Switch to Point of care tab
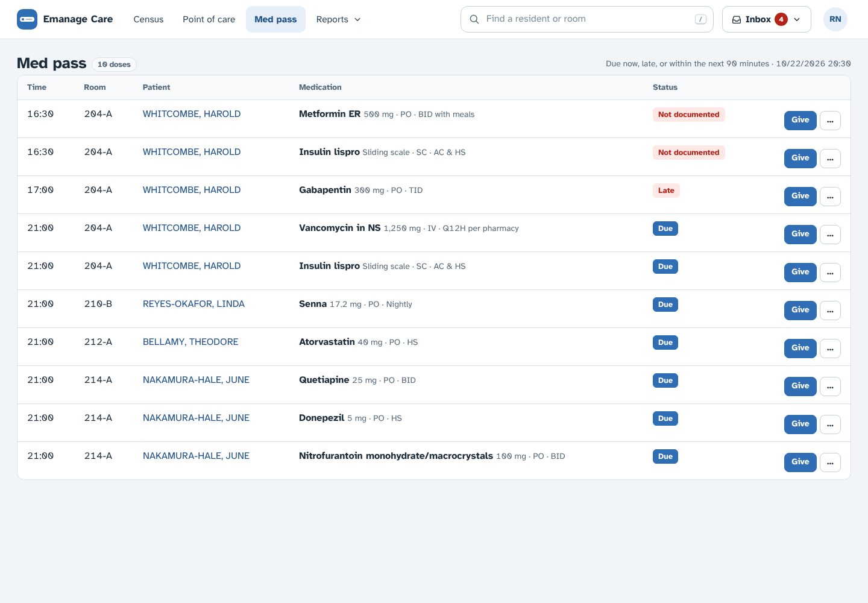868x603 pixels. [209, 19]
